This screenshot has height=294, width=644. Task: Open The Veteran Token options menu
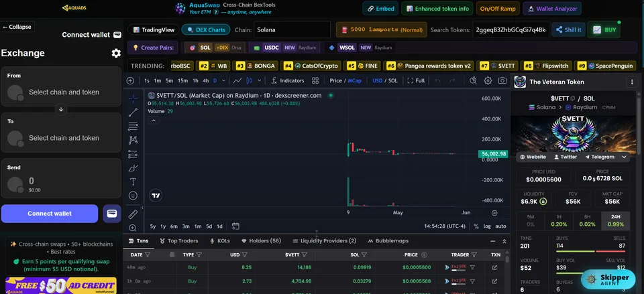click(632, 82)
